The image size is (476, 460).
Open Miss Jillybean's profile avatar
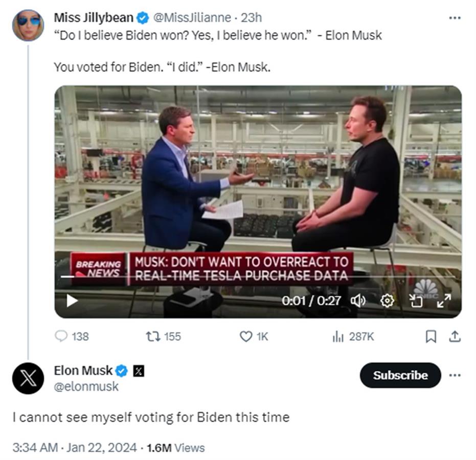[28, 25]
